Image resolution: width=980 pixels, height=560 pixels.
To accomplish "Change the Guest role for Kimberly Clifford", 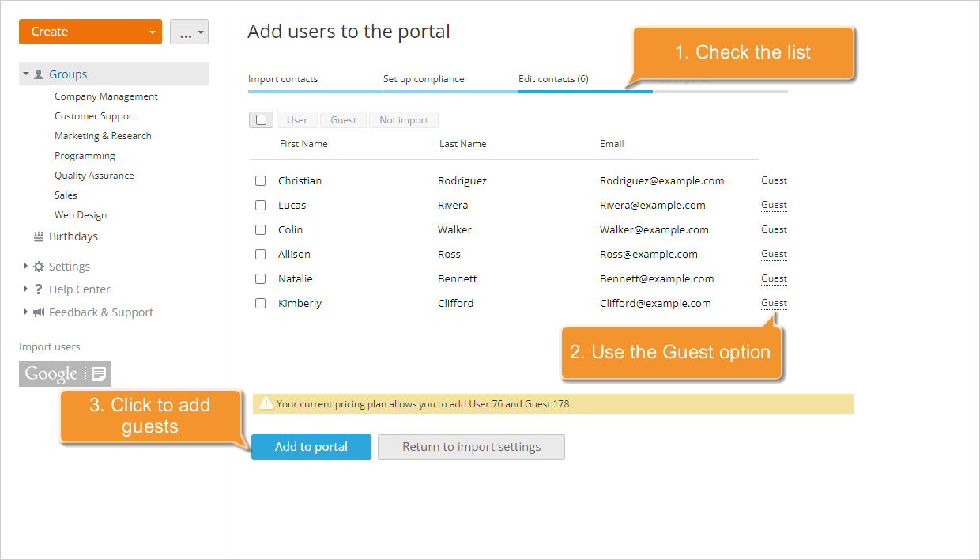I will pos(774,303).
